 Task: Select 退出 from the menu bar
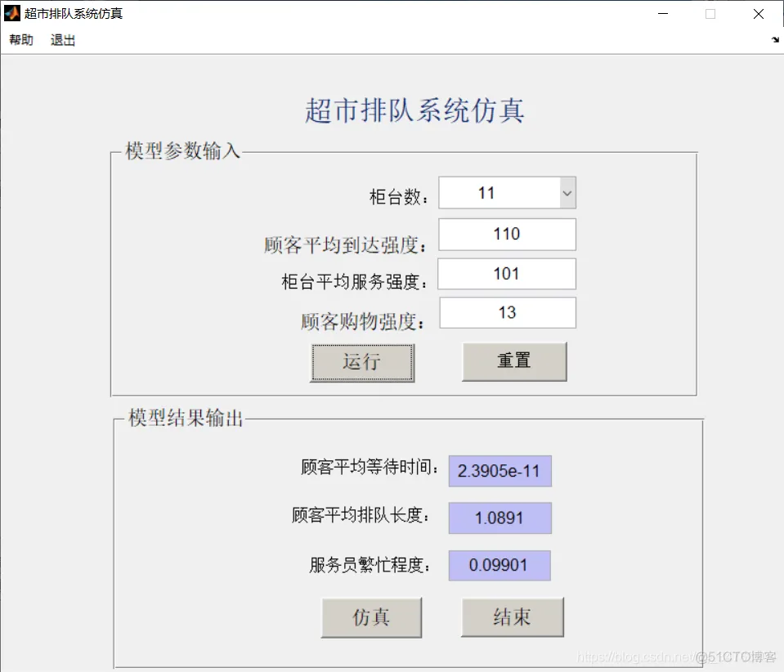pos(61,39)
